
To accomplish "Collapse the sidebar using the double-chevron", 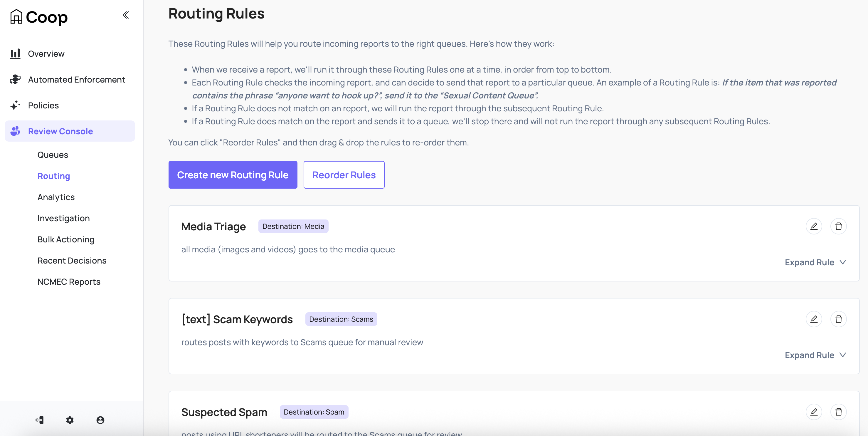I will pos(126,15).
